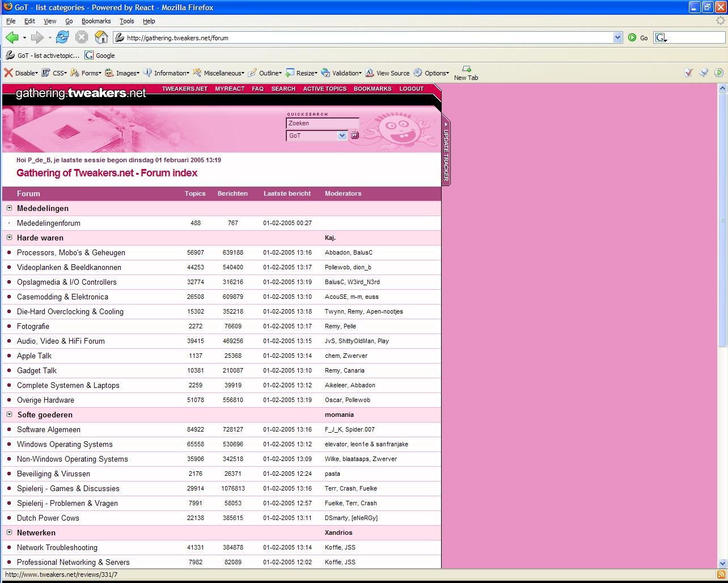
Task: Open the Forms developer toolbar menu
Action: [x=86, y=73]
